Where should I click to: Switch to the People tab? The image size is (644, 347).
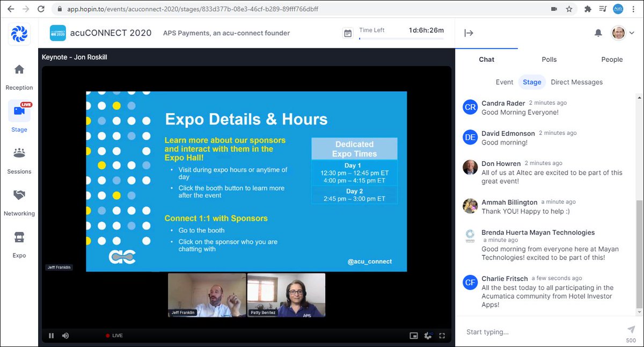612,60
